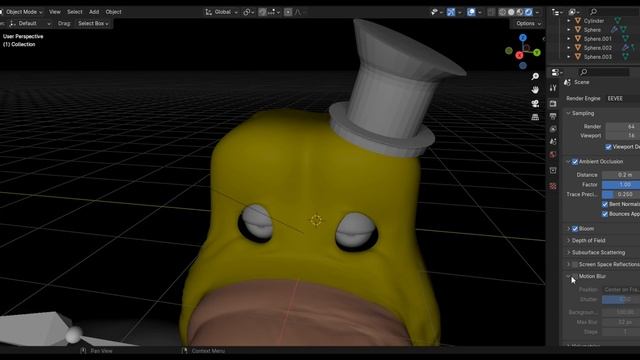Click the Viewport samples field
640x360 pixels.
pyautogui.click(x=623, y=136)
